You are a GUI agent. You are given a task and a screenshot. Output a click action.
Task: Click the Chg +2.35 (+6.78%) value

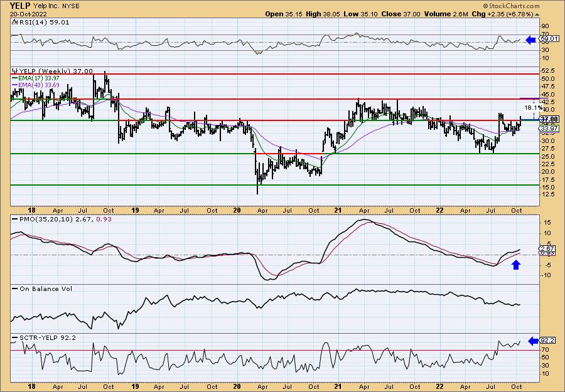coord(502,14)
